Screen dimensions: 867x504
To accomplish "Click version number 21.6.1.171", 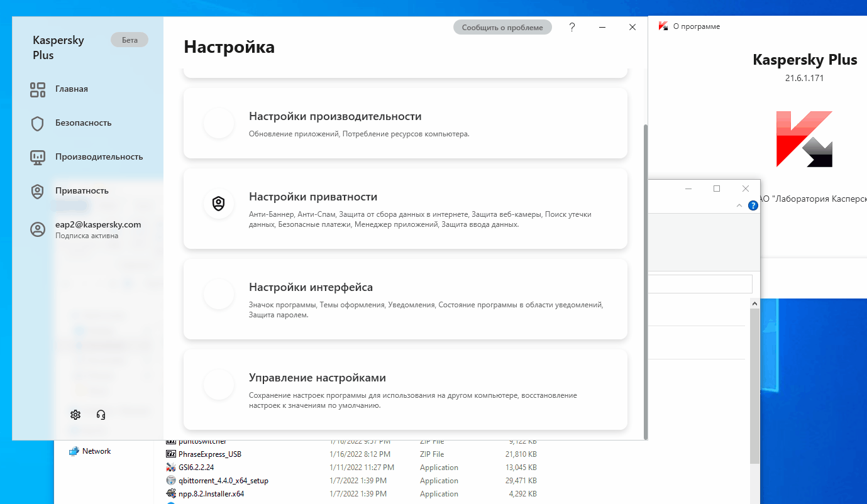I will (804, 79).
